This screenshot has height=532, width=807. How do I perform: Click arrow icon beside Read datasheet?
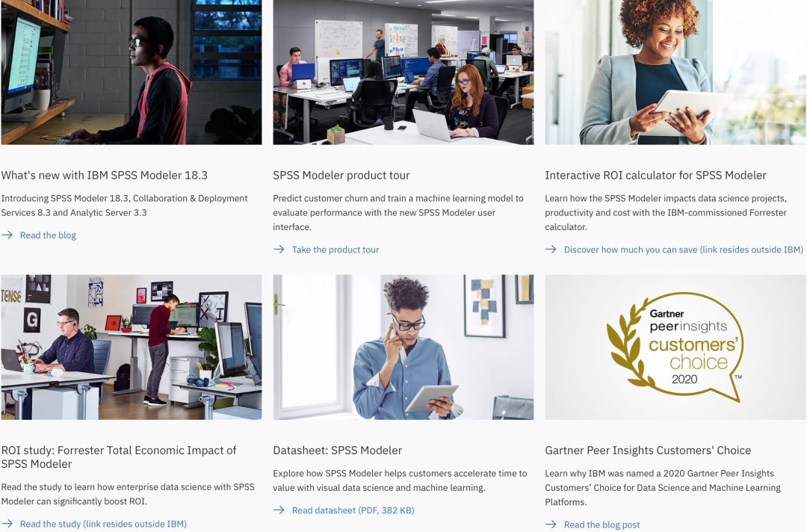pos(279,510)
